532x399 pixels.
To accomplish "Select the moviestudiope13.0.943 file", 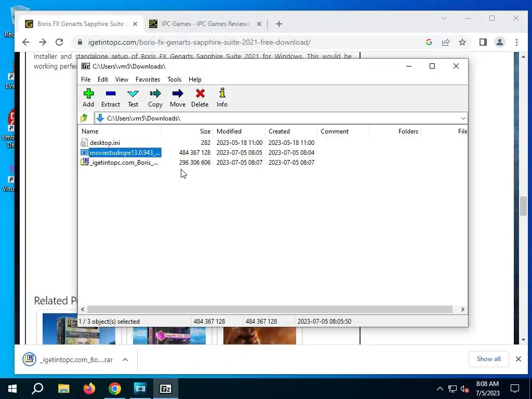I will click(198, 153).
